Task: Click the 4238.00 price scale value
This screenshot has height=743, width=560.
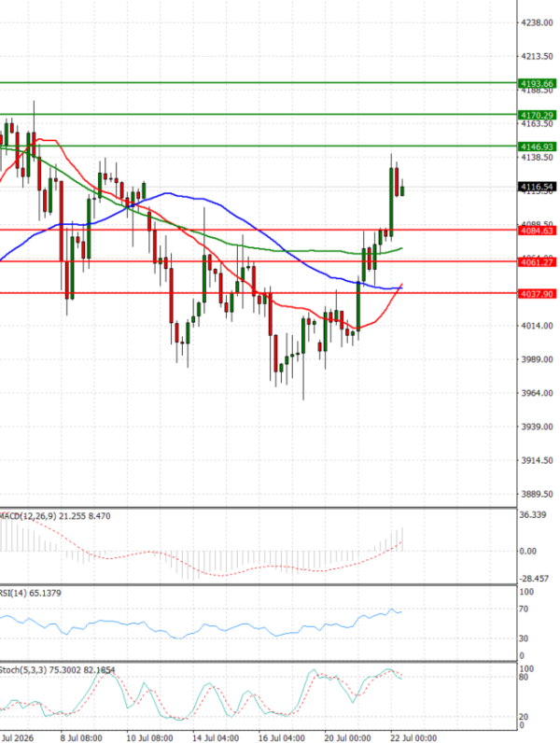Action: point(537,22)
